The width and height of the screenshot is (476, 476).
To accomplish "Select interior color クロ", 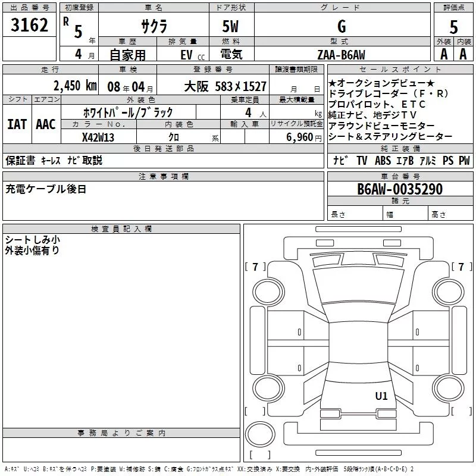I will click(174, 137).
